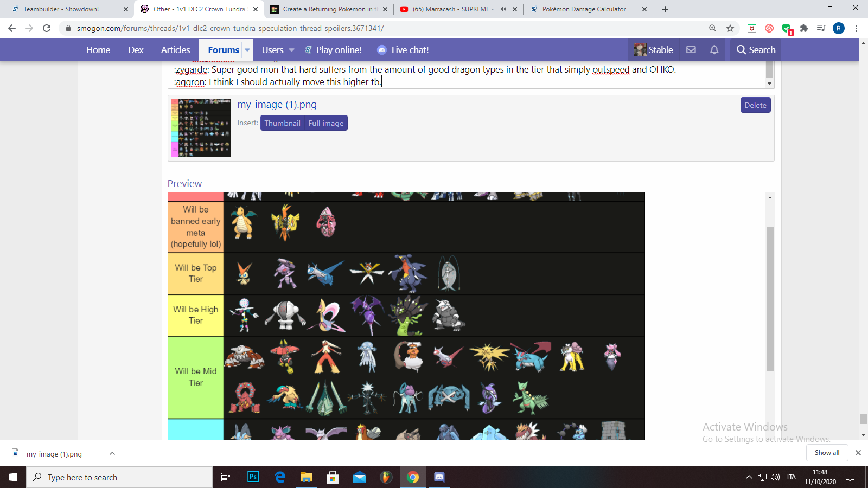This screenshot has height=488, width=868.
Task: Switch to the Pokémon Damage Calculator tab
Action: tap(584, 9)
